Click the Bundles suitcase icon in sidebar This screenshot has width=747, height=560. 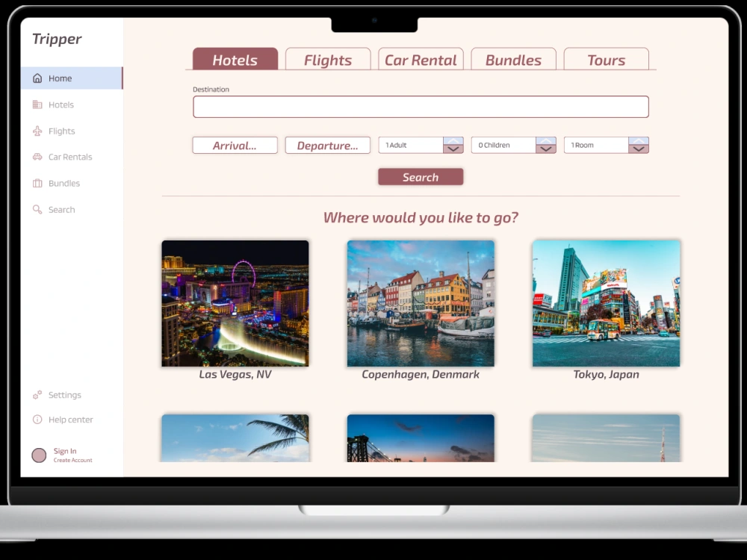point(37,183)
